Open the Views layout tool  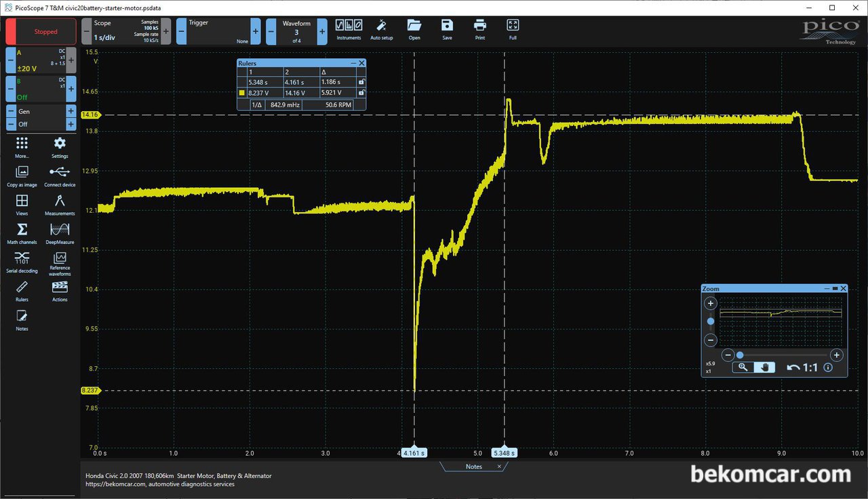point(22,204)
